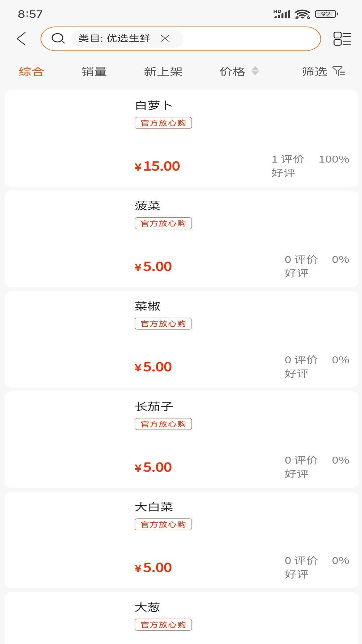
Task: Open the 筛选 filter panel
Action: tap(314, 71)
